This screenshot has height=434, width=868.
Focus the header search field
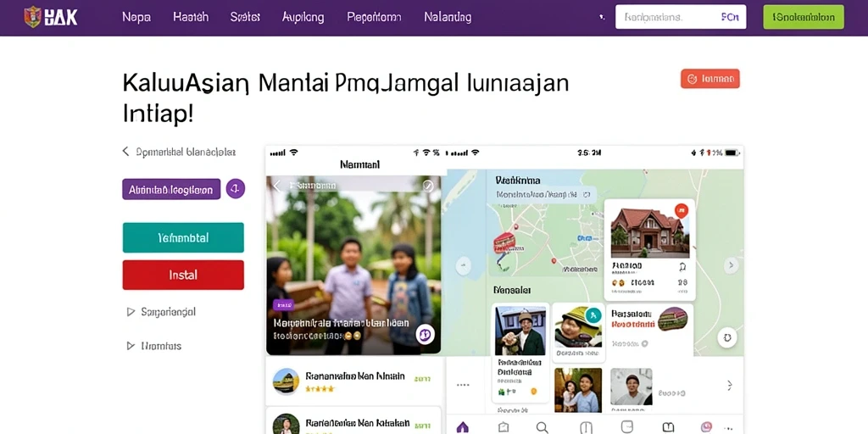coord(681,17)
